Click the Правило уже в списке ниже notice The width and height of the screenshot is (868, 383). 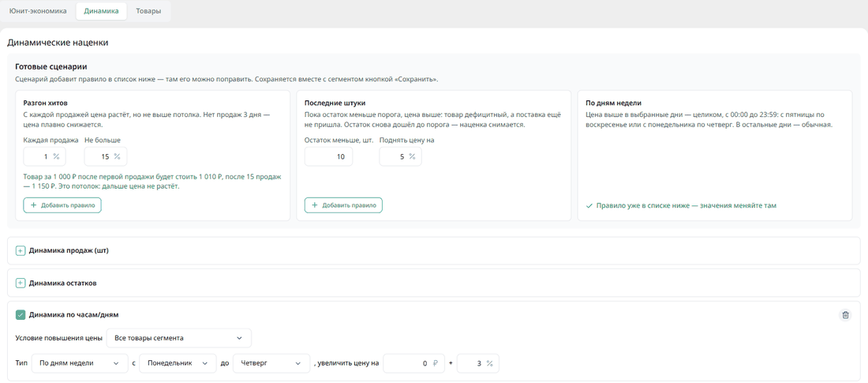tap(687, 205)
